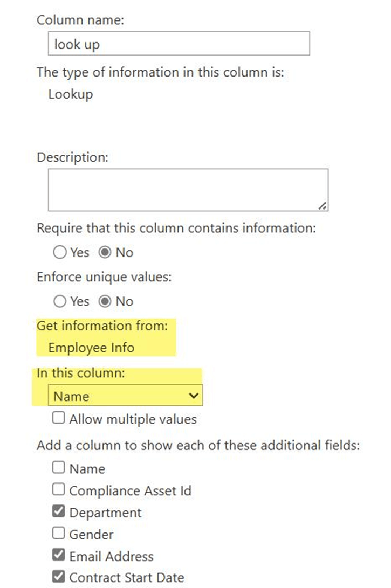Choose Yes for Enforce unique values
This screenshot has width=391, height=588.
(x=60, y=301)
